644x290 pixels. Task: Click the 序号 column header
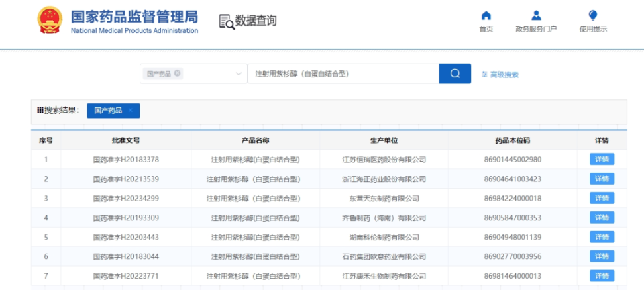point(46,140)
